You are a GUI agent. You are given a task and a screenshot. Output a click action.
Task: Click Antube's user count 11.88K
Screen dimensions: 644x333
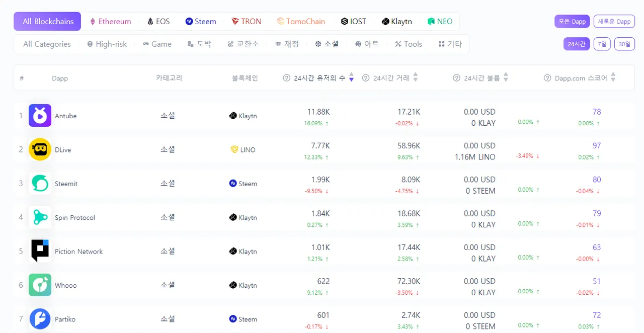[318, 112]
